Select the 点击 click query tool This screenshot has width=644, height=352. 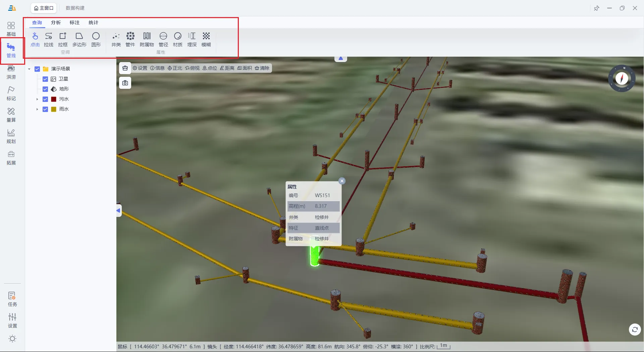[35, 40]
